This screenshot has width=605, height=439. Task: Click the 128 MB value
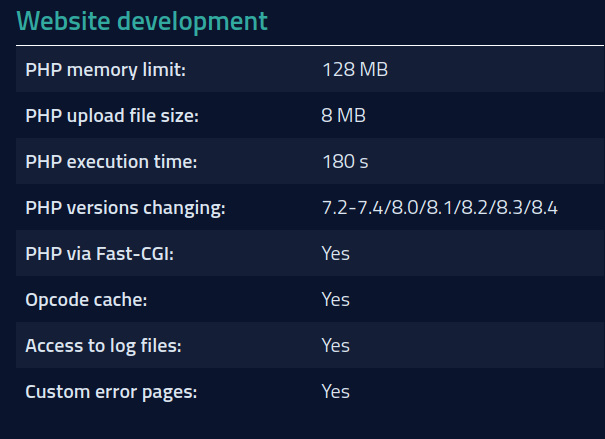355,70
